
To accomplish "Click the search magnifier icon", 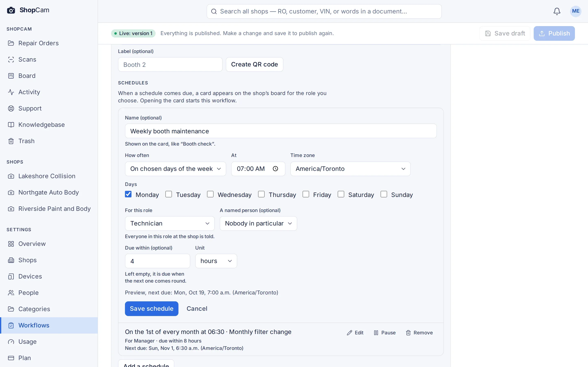I will pyautogui.click(x=214, y=11).
